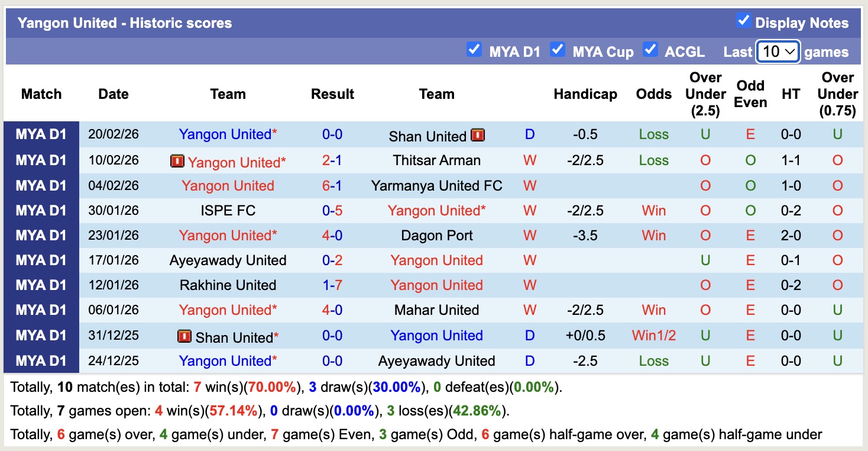Click the red card icon next to Shan United

(479, 135)
